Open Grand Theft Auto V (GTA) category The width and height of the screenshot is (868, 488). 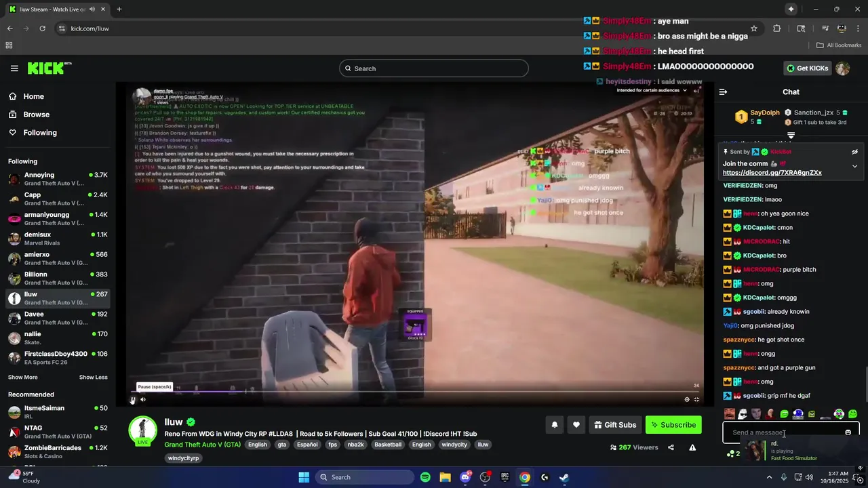click(202, 445)
